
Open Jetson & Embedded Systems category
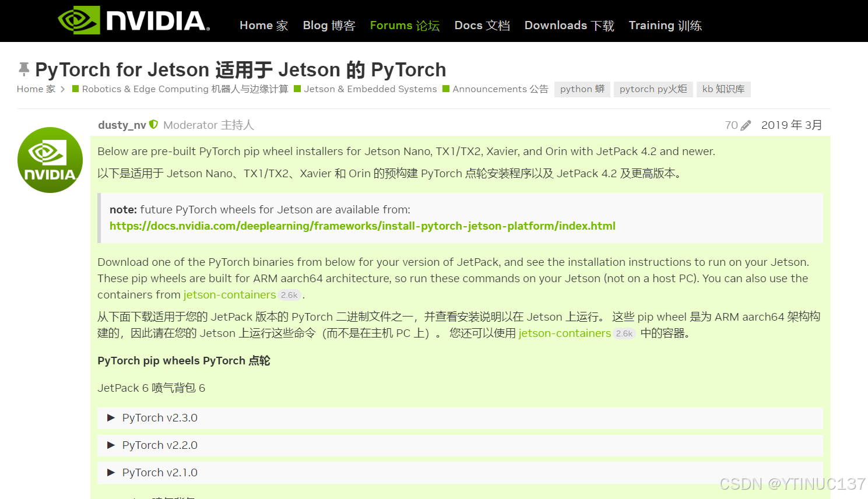370,89
